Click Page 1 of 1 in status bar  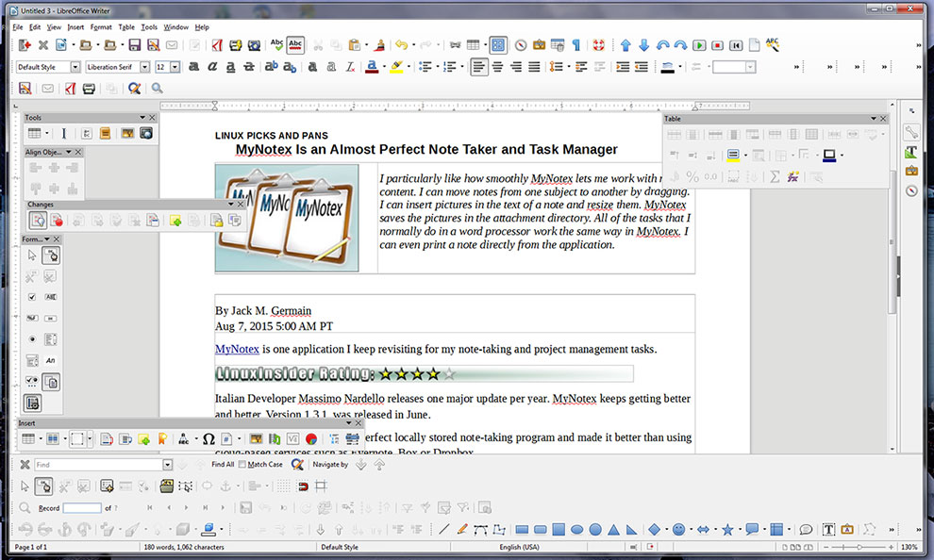coord(31,547)
